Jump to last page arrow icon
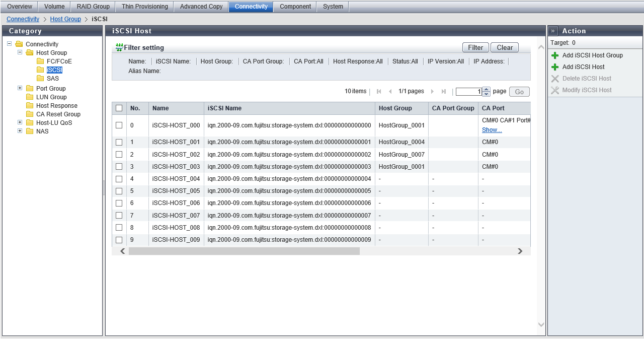 pyautogui.click(x=444, y=92)
